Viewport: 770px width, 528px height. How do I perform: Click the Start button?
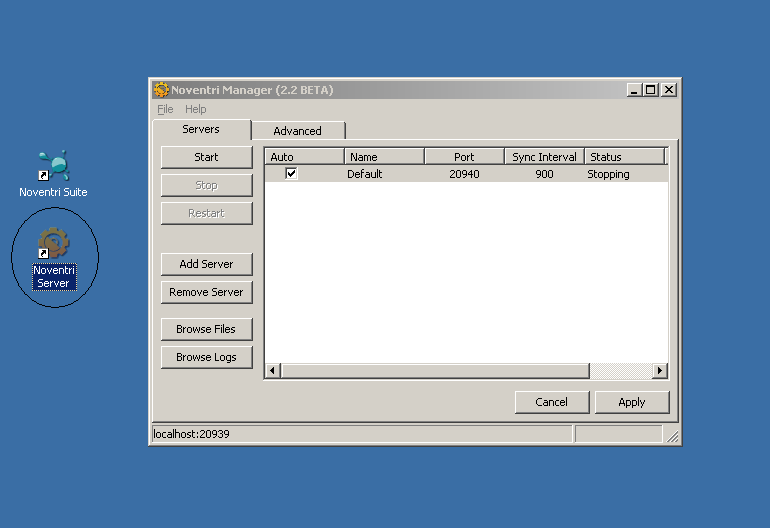(206, 157)
